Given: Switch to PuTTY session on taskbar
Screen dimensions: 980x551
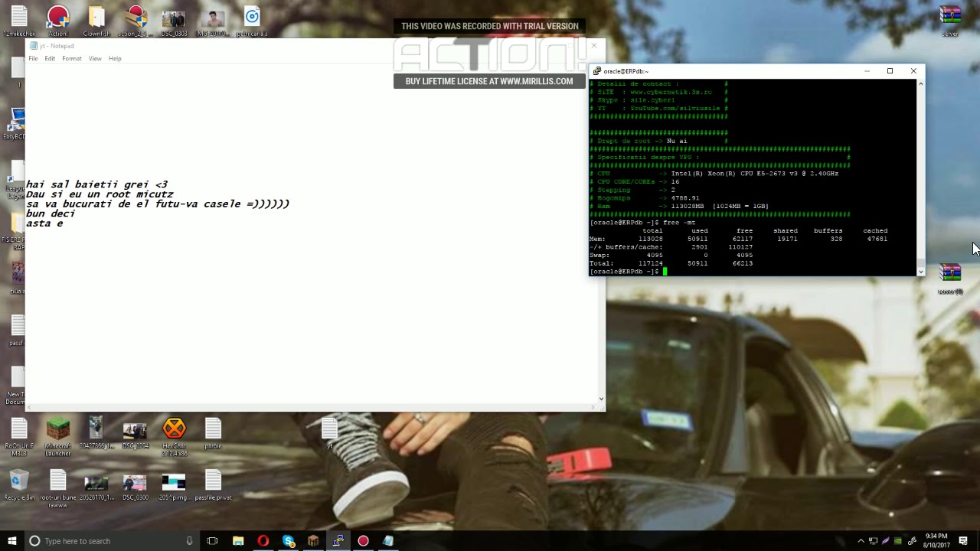Looking at the screenshot, I should [x=338, y=541].
